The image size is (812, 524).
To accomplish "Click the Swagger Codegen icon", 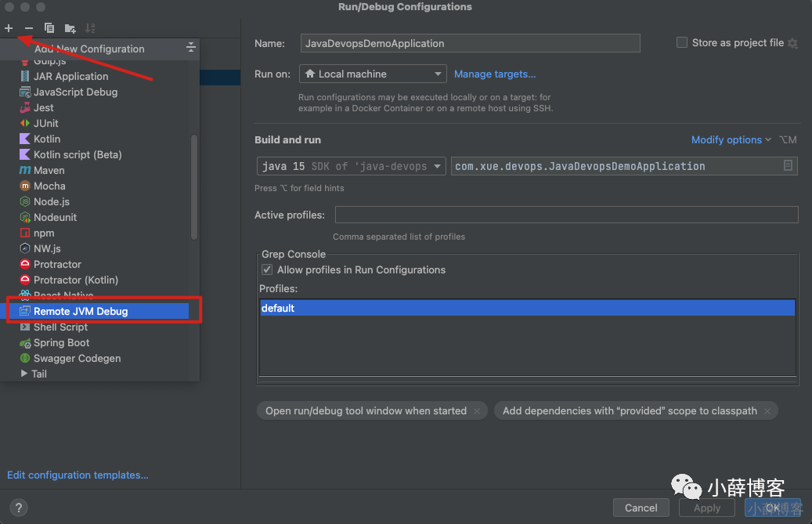I will point(25,358).
